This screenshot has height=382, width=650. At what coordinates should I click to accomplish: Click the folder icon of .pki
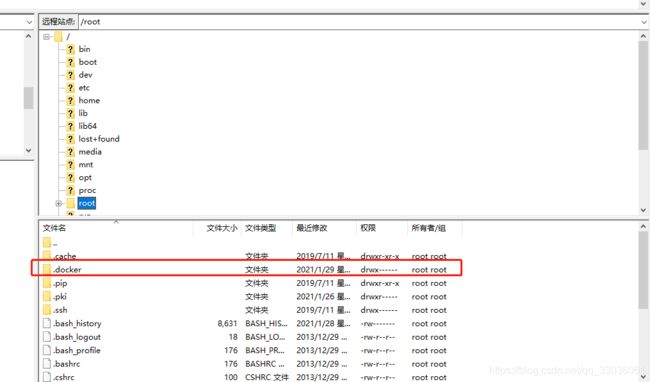(x=47, y=297)
